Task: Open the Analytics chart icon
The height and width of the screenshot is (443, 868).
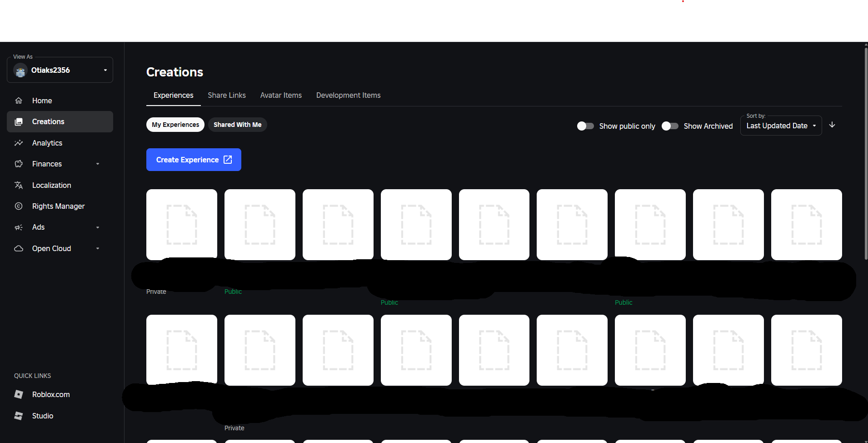Action: (x=19, y=143)
